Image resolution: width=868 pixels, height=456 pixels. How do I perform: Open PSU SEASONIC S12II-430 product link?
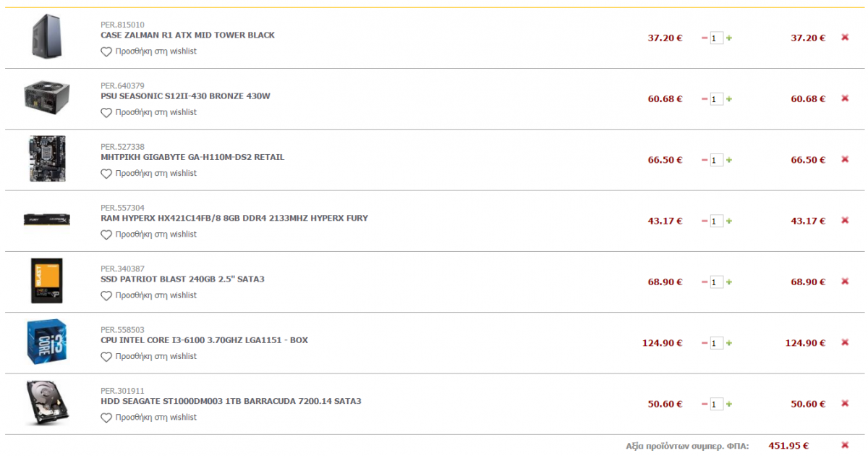(185, 96)
